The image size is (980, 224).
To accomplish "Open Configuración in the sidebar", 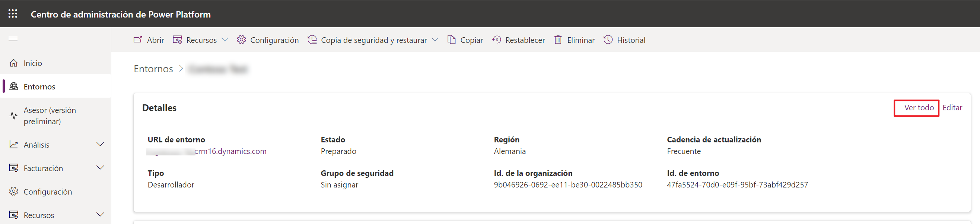I will coord(55,192).
